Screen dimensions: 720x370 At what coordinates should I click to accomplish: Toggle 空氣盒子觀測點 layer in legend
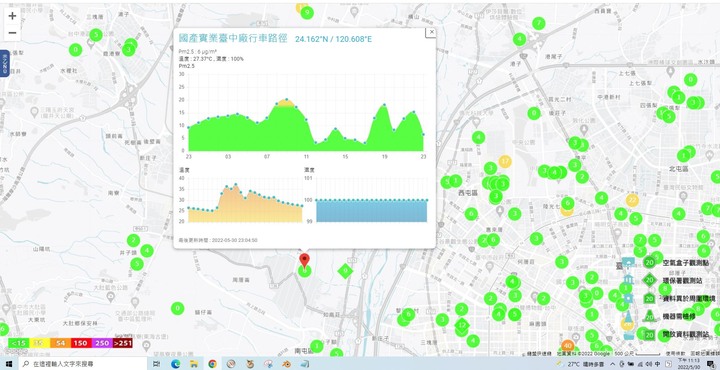675,263
